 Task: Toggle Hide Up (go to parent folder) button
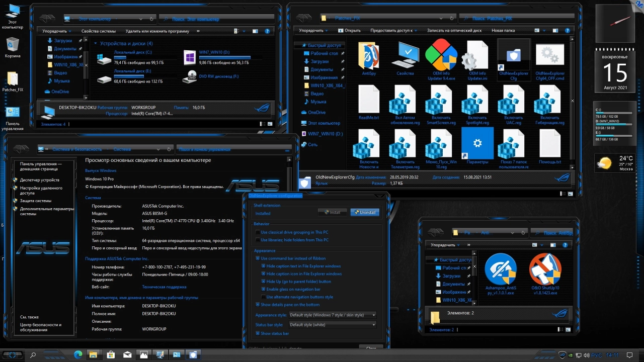pos(263,282)
